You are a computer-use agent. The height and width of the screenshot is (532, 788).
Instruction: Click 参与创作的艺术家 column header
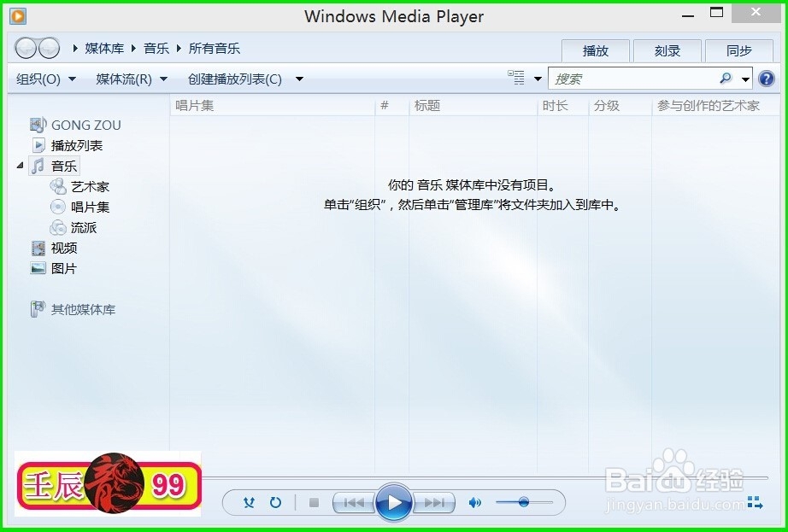[716, 105]
